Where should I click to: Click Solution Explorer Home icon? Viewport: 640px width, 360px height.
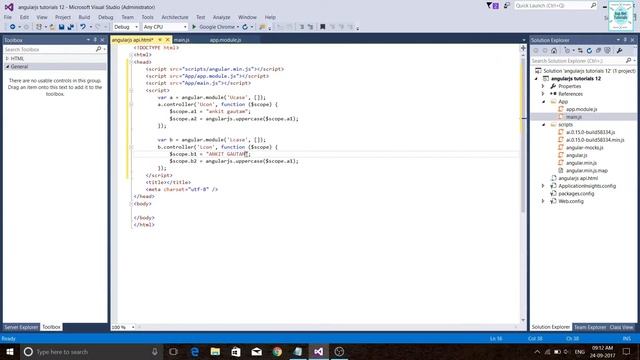click(554, 51)
